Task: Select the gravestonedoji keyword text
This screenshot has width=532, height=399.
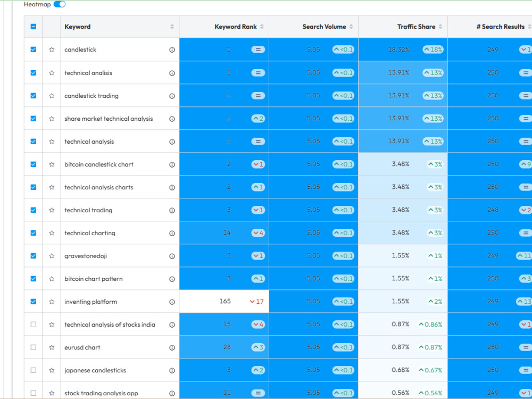Action: point(86,256)
